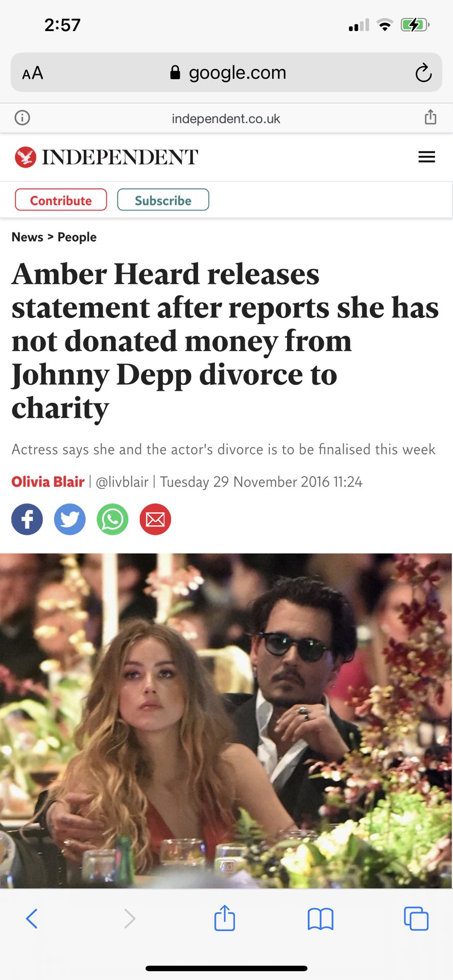Open author Olivia Blair's page
Viewport: 453px width, 980px height.
tap(48, 481)
